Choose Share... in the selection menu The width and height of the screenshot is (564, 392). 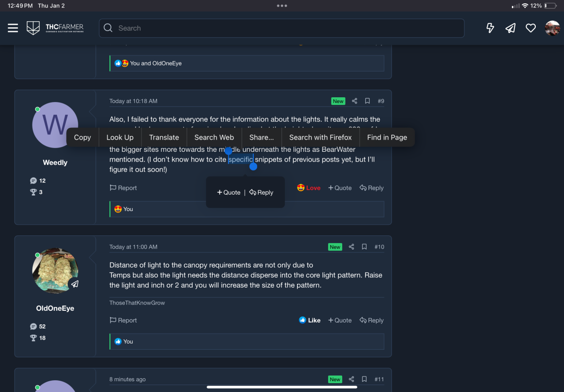262,137
